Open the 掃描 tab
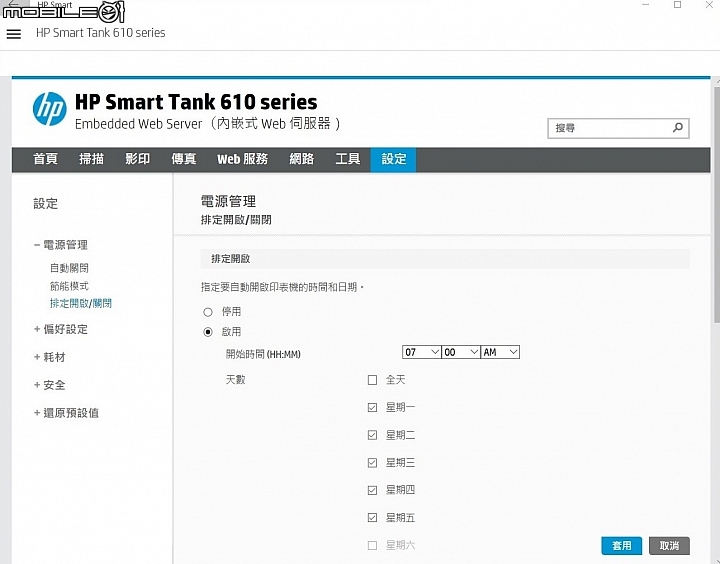The width and height of the screenshot is (720, 564). tap(91, 159)
